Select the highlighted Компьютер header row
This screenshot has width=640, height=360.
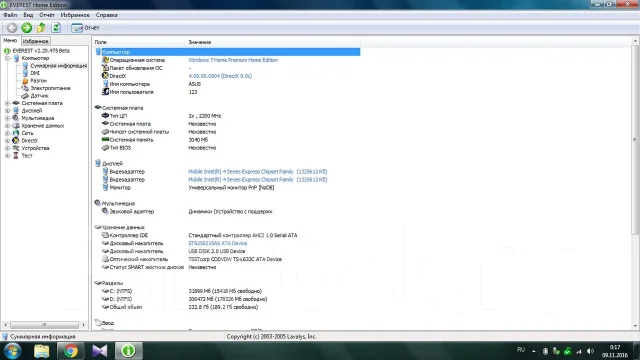(x=227, y=52)
